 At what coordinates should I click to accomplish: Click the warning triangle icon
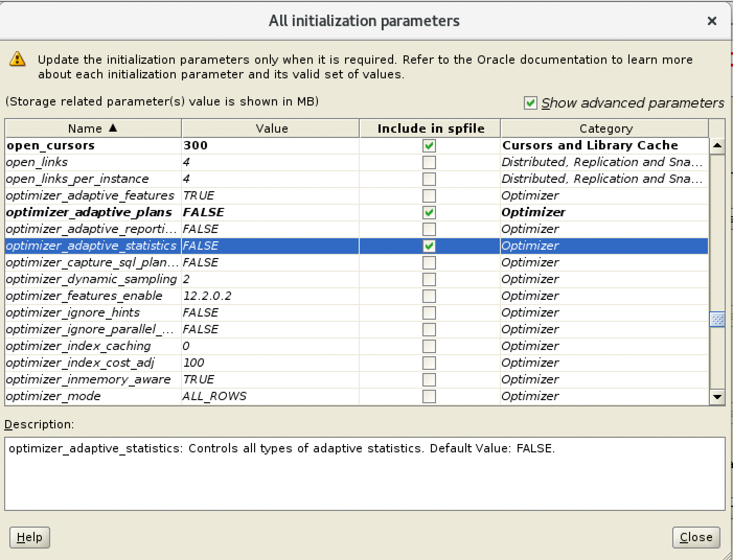point(17,60)
